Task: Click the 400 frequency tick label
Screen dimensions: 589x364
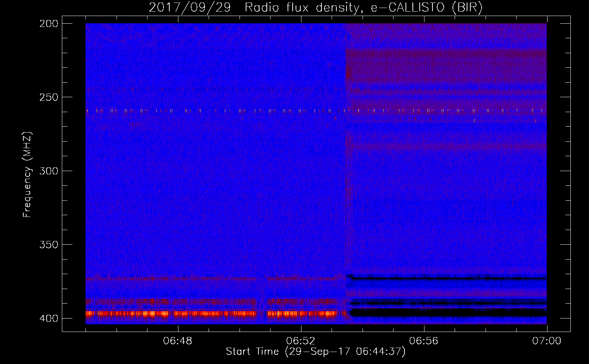Action: [49, 318]
